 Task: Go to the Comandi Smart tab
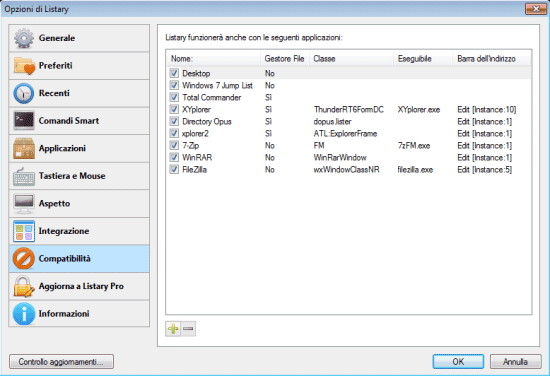(x=79, y=121)
